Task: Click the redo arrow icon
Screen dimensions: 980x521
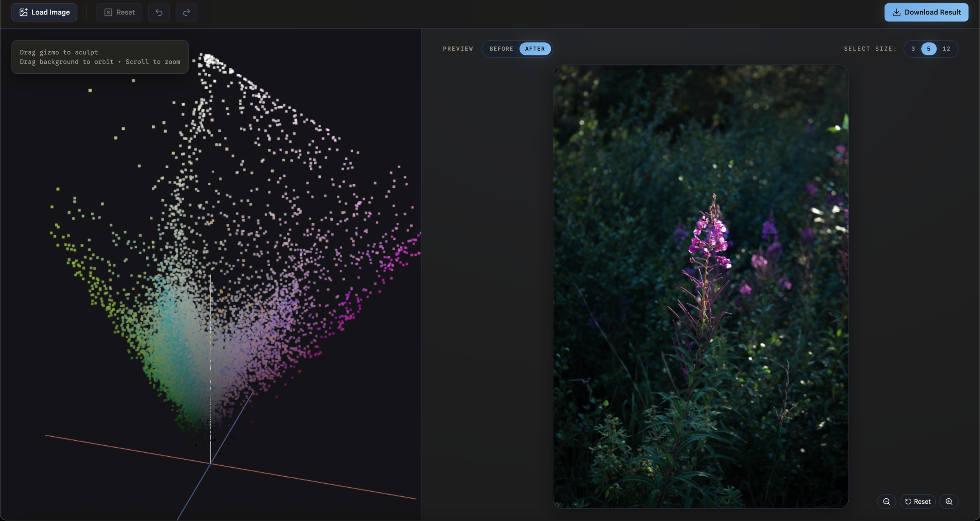Action: (186, 12)
